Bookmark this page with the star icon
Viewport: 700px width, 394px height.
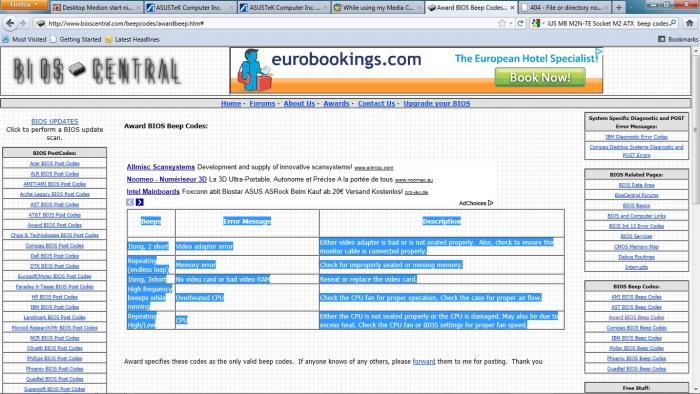tap(502, 23)
